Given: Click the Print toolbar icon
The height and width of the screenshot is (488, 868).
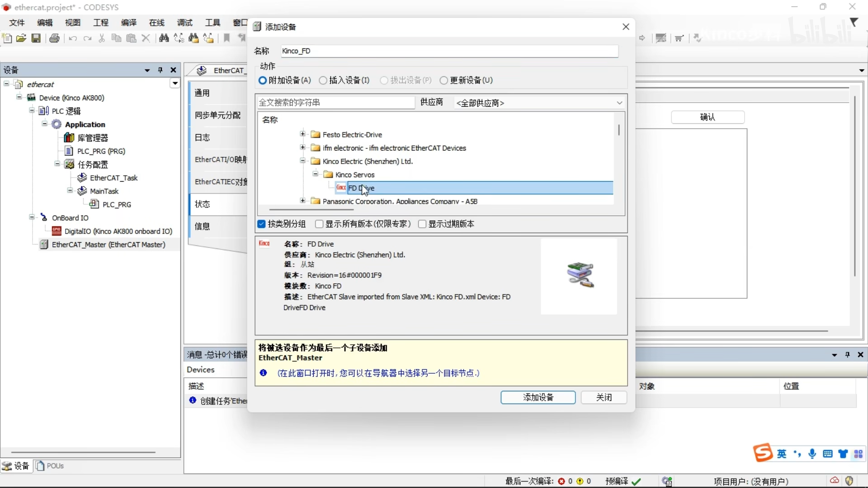Looking at the screenshot, I should pos(54,38).
